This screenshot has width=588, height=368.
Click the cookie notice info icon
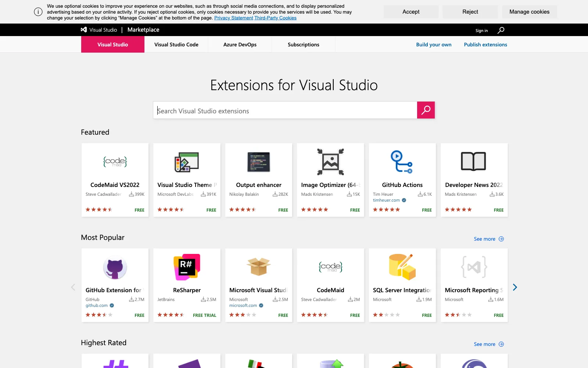pyautogui.click(x=38, y=12)
